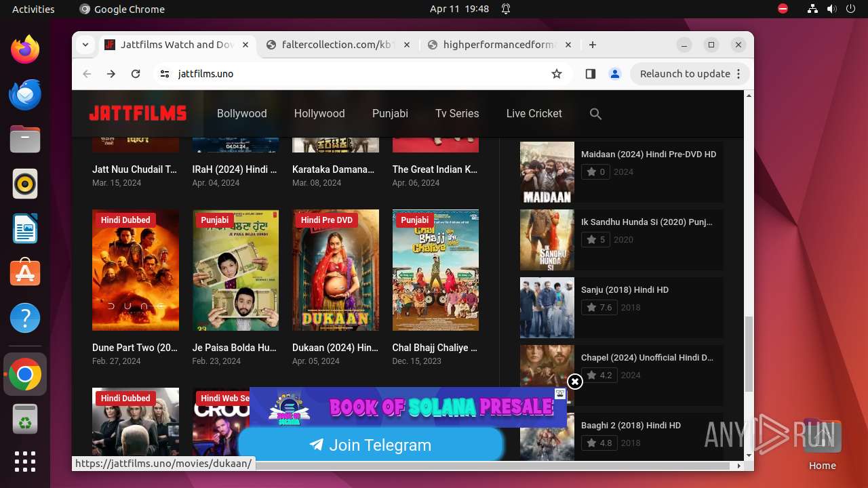Show all applications grid
This screenshot has height=488, width=868.
tap(25, 462)
